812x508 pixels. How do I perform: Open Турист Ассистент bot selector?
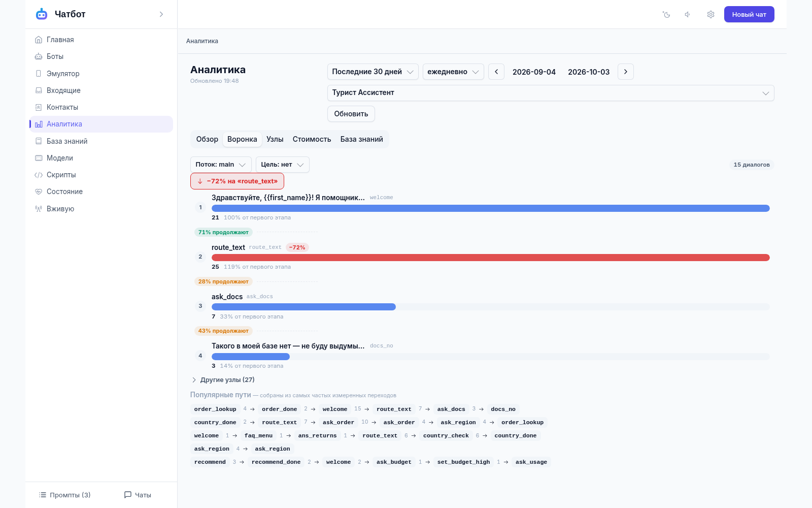coord(551,93)
